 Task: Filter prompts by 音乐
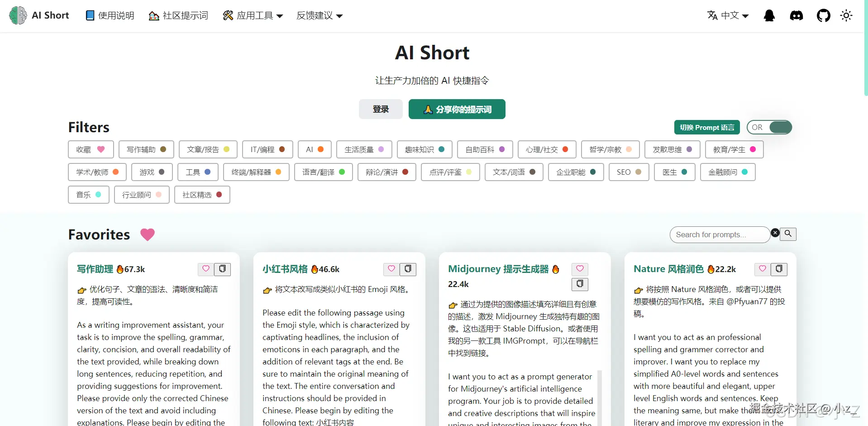click(x=89, y=195)
